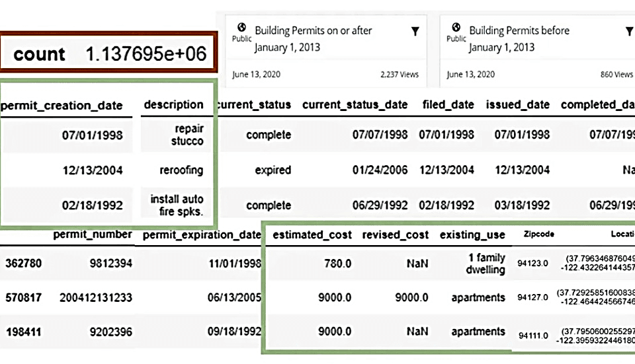The image size is (635, 364).
Task: Select the revised_cost column header
Action: click(x=396, y=235)
